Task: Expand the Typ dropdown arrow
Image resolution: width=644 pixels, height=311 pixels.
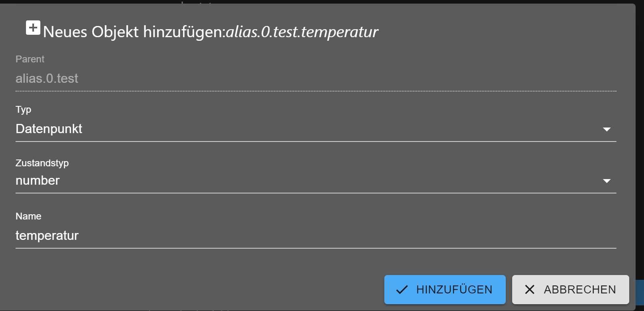Action: 606,129
